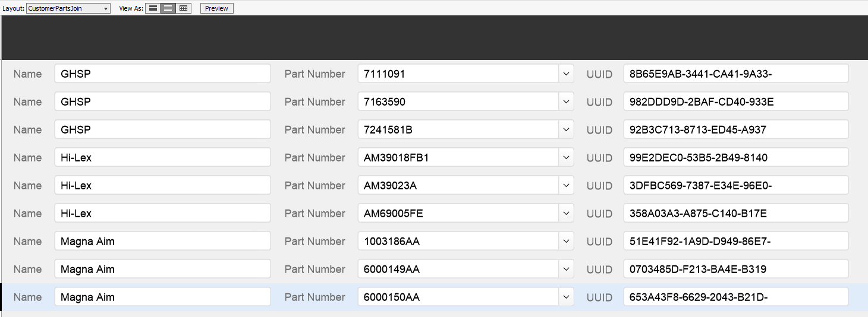Switch to Form view icon

point(153,8)
